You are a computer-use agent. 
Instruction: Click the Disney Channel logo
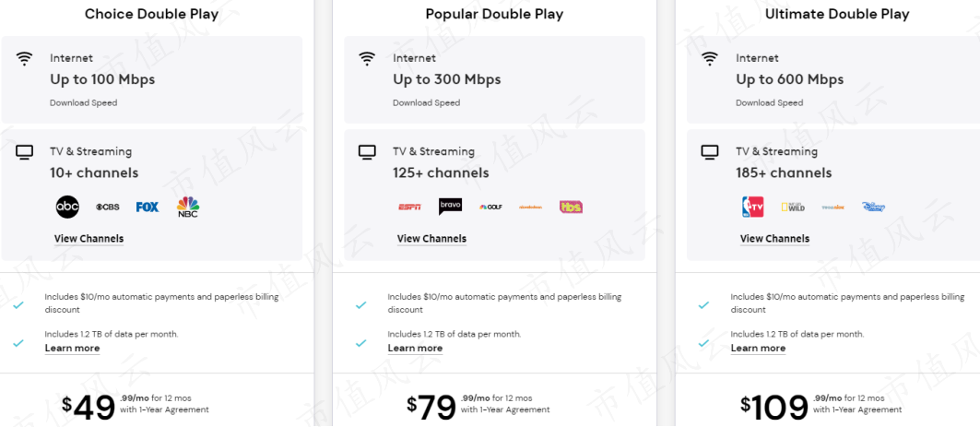point(873,207)
